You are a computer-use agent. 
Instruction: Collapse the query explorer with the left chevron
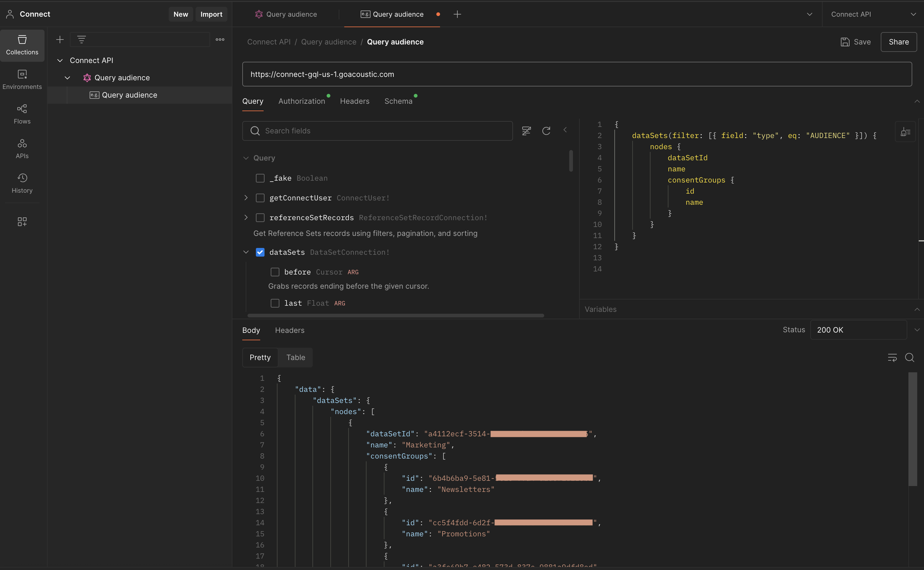click(x=565, y=130)
